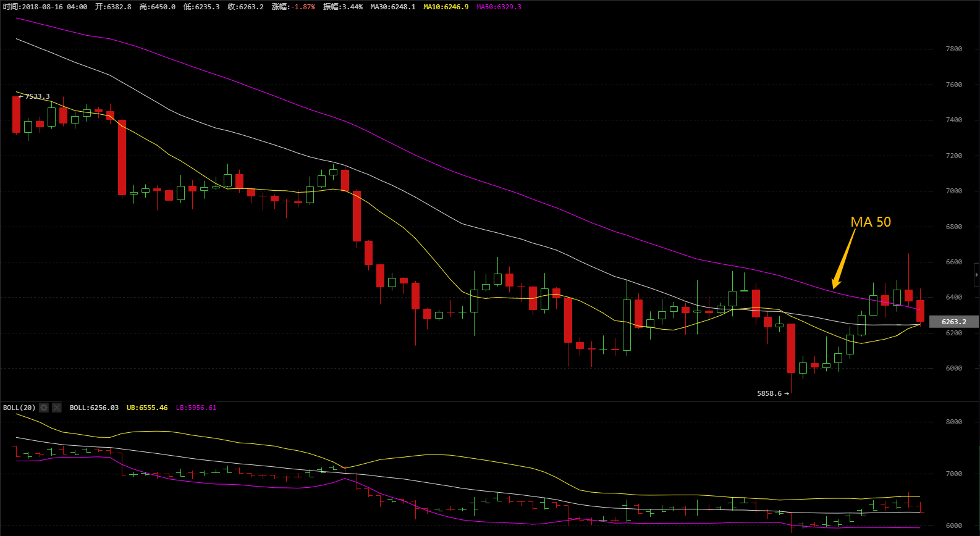Remove BOLL indicator with the X icon
Image resolution: width=980 pixels, height=536 pixels.
(57, 408)
